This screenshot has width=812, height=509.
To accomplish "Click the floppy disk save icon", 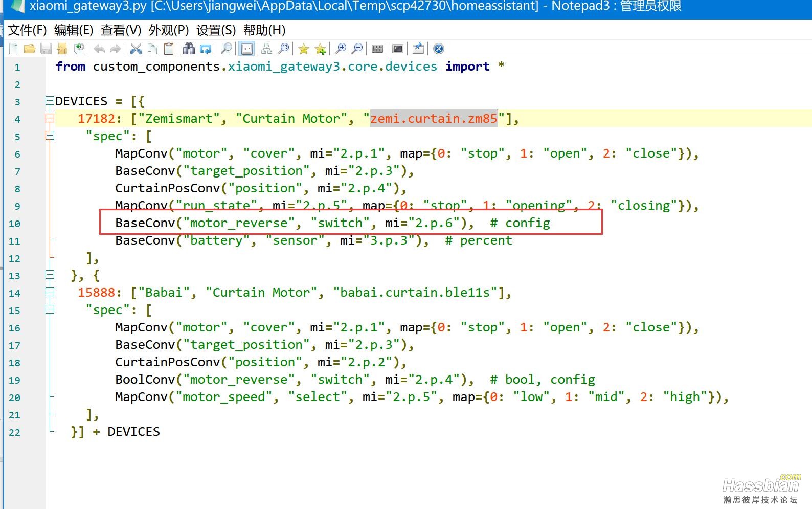I will pyautogui.click(x=46, y=49).
